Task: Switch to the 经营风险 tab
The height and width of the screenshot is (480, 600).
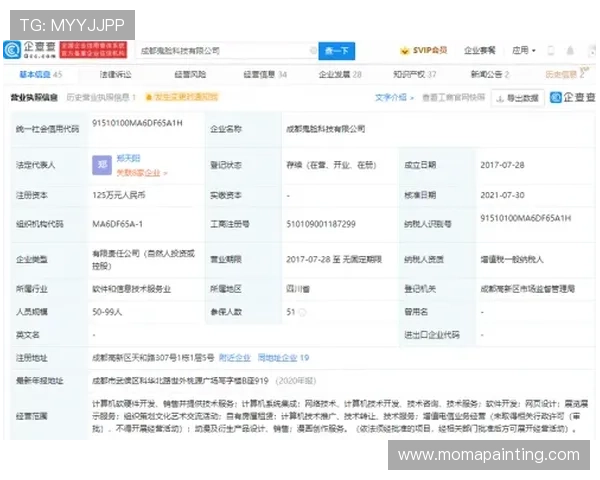Action: (190, 74)
